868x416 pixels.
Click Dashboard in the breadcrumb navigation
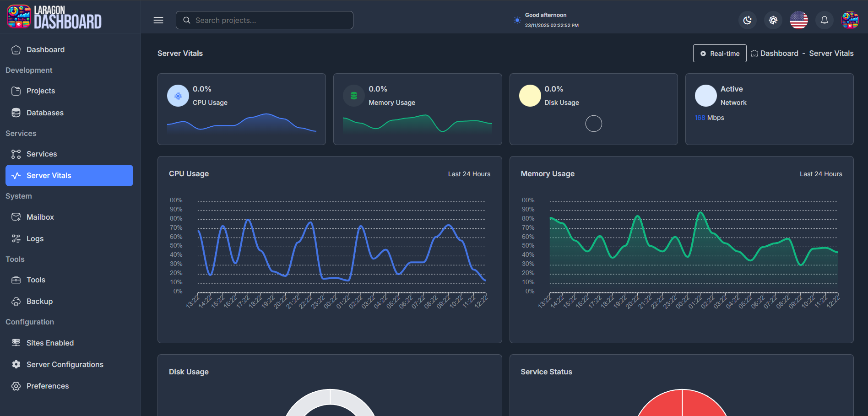pos(779,53)
